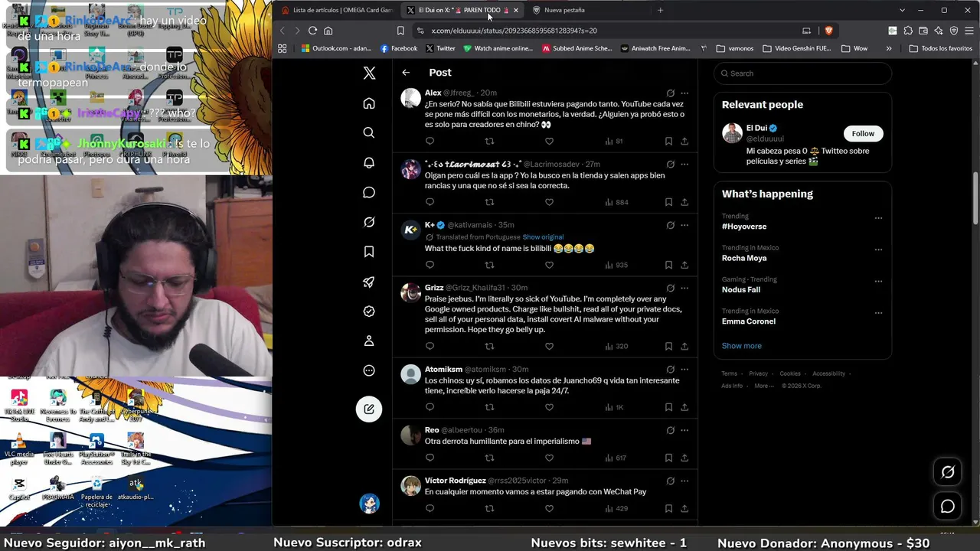Open more menu on Víctor Rodríguez reply

coord(684,481)
